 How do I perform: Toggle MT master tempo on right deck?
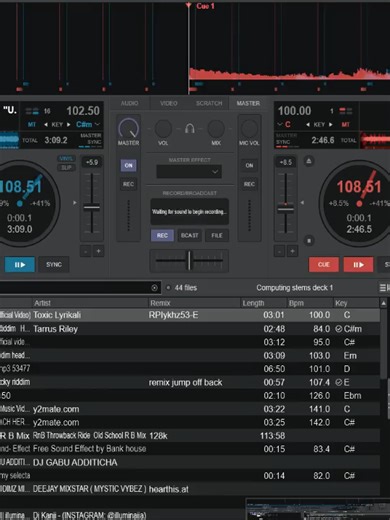coord(345,124)
